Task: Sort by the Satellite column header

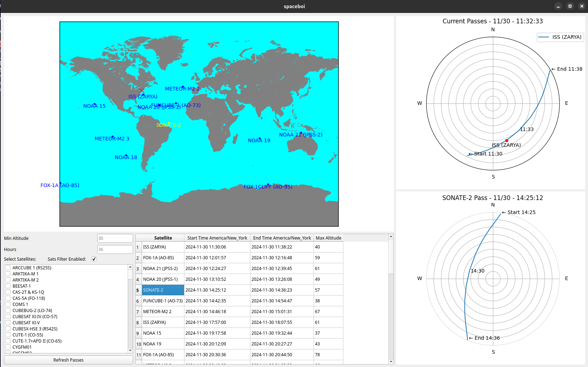Action: pos(163,238)
